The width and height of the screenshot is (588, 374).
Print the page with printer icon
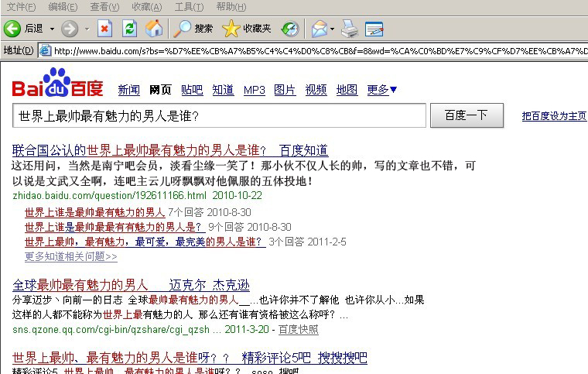click(x=350, y=29)
